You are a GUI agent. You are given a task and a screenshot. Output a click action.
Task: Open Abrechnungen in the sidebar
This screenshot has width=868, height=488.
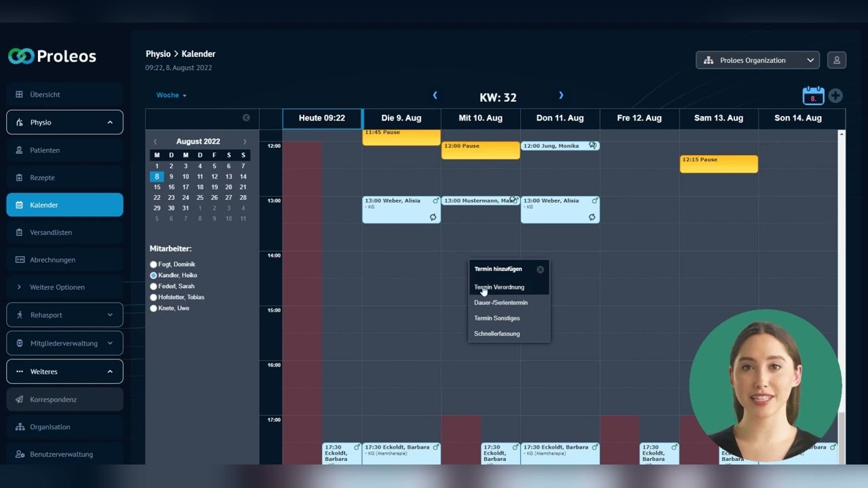65,260
